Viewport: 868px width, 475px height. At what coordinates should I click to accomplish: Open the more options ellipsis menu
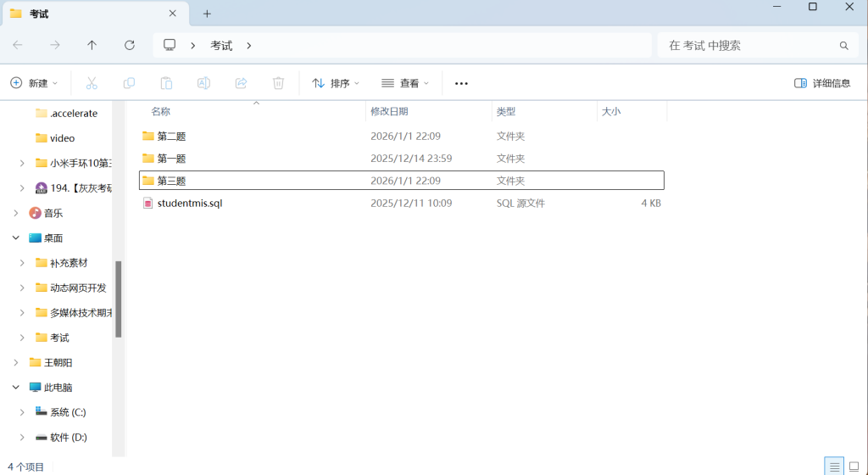(x=461, y=83)
